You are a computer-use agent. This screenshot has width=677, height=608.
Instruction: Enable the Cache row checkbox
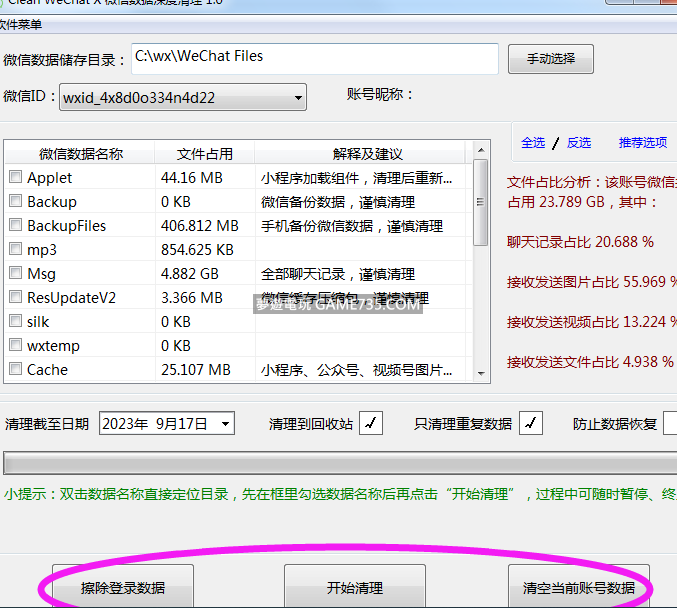pyautogui.click(x=16, y=370)
